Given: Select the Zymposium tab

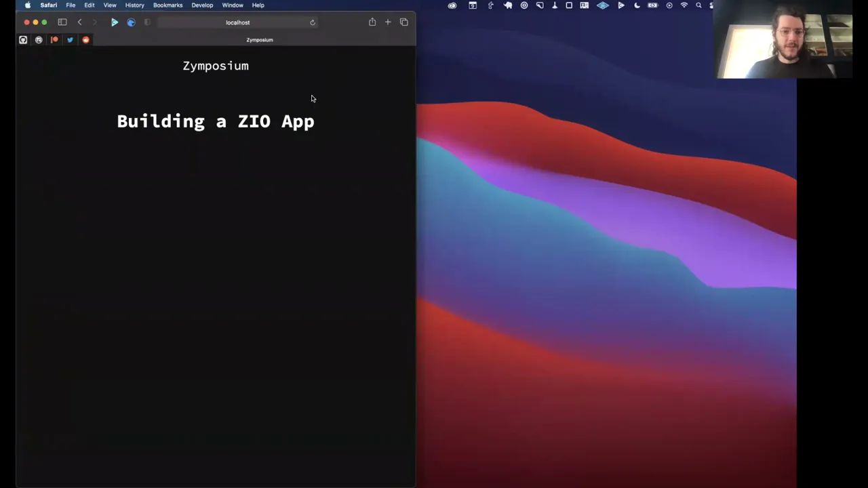Looking at the screenshot, I should 260,40.
